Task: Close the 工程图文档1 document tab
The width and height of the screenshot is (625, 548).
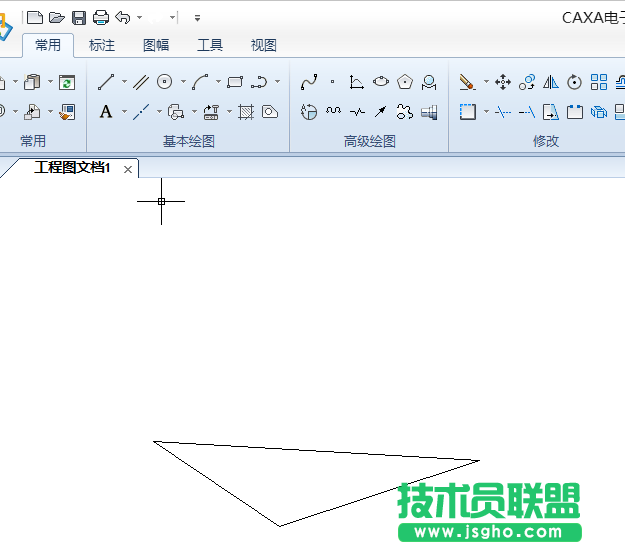Action: pyautogui.click(x=128, y=170)
